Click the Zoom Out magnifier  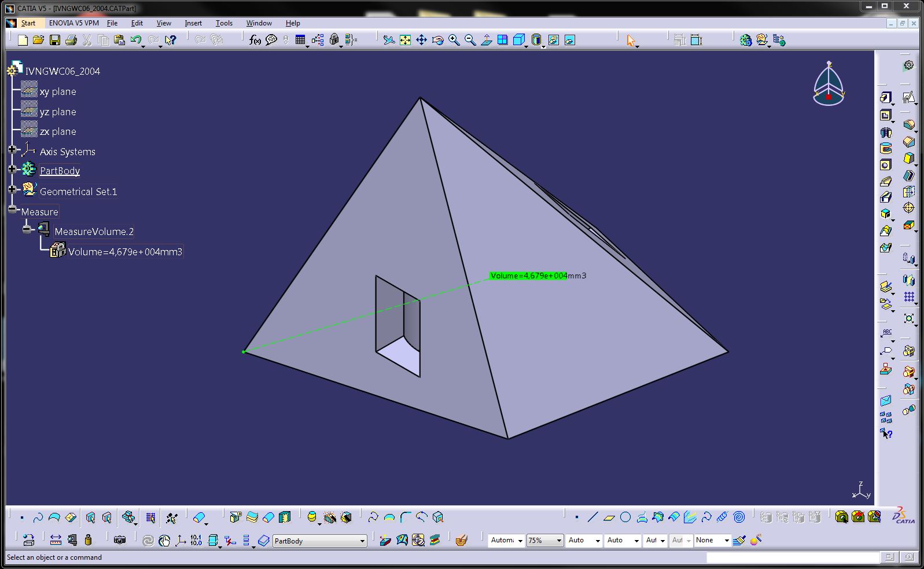click(x=470, y=40)
